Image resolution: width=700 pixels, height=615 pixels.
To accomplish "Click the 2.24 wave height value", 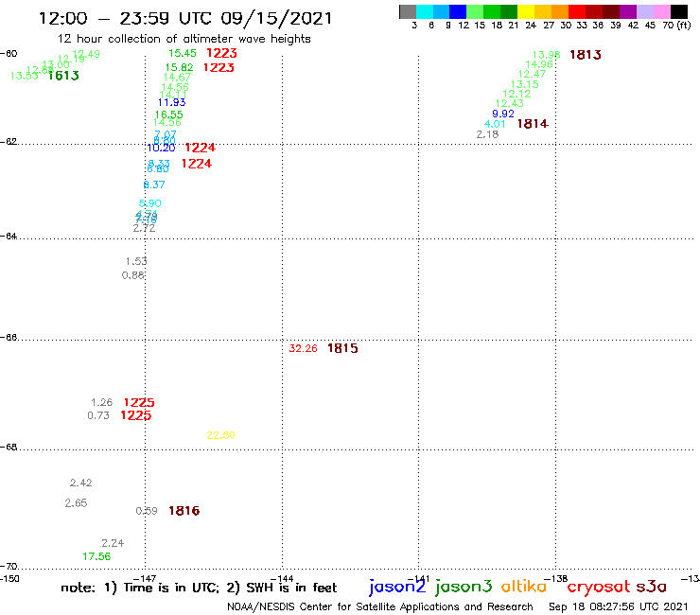I will coord(113,543).
